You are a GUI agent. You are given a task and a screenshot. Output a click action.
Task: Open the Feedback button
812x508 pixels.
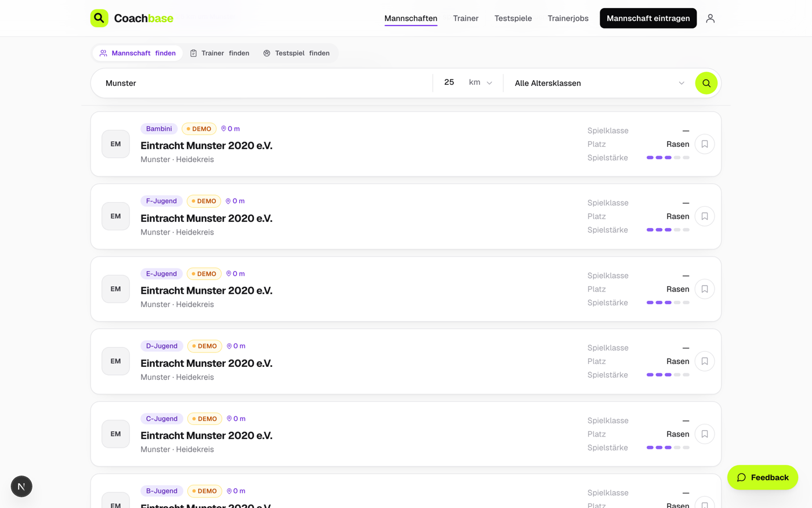coord(763,477)
